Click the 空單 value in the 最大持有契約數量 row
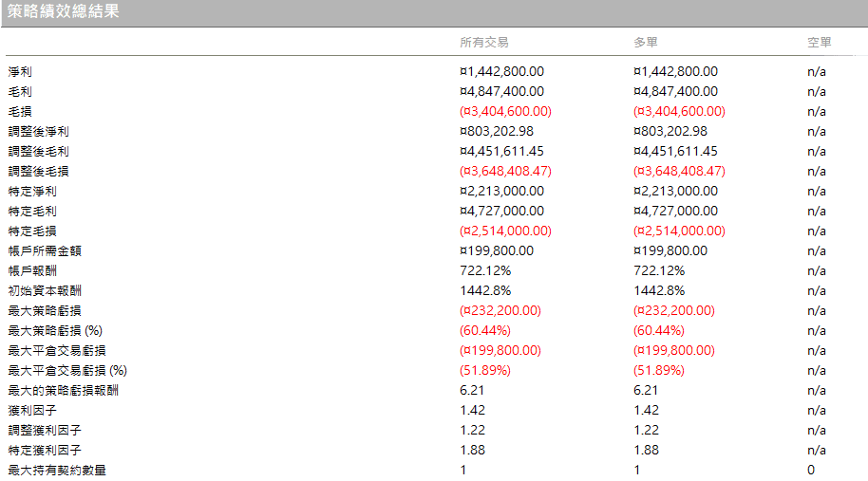Viewport: 868px width, 481px height. coord(810,470)
